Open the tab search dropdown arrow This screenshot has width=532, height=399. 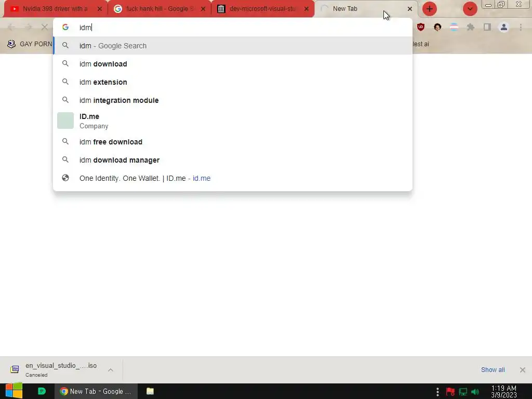(x=470, y=9)
